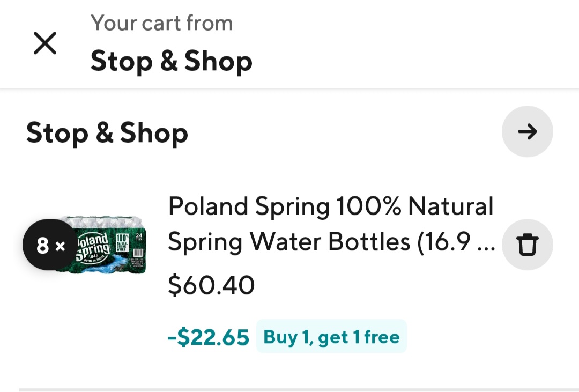Select the Stop & Shop section heading
This screenshot has height=392, width=579.
(x=107, y=132)
